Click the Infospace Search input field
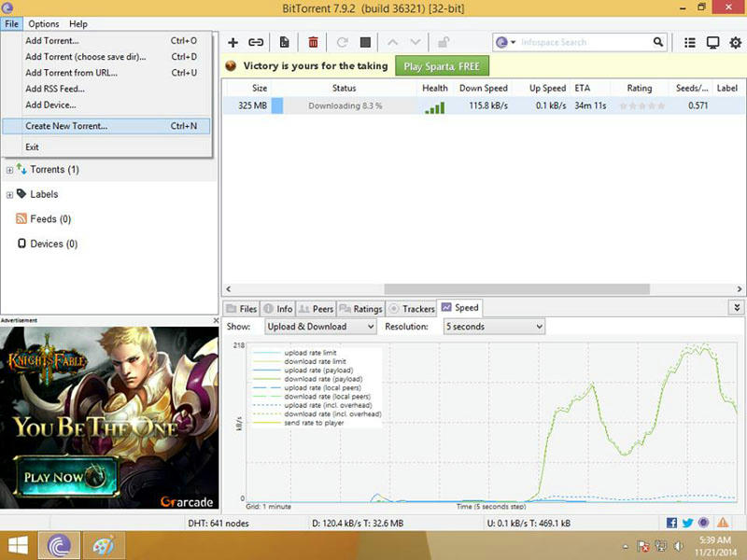Screen dimensions: 747x560 pos(585,42)
